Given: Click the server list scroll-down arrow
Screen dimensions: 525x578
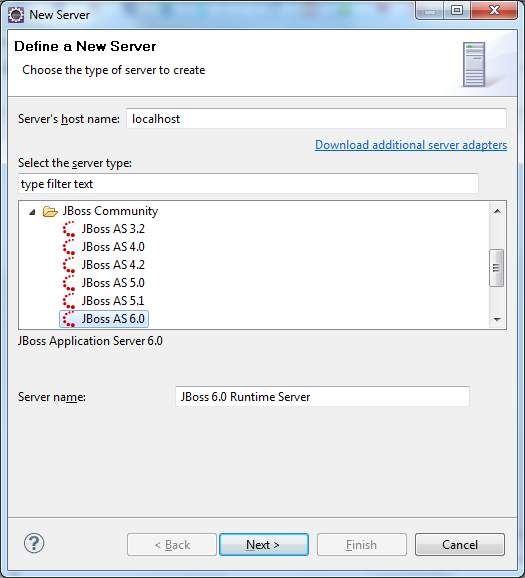Looking at the screenshot, I should (x=497, y=319).
